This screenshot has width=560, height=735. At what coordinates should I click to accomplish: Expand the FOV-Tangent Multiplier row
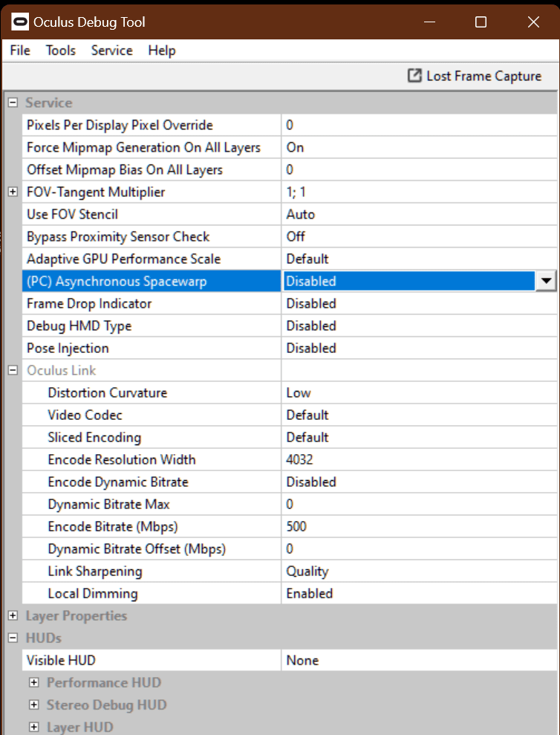pos(13,192)
